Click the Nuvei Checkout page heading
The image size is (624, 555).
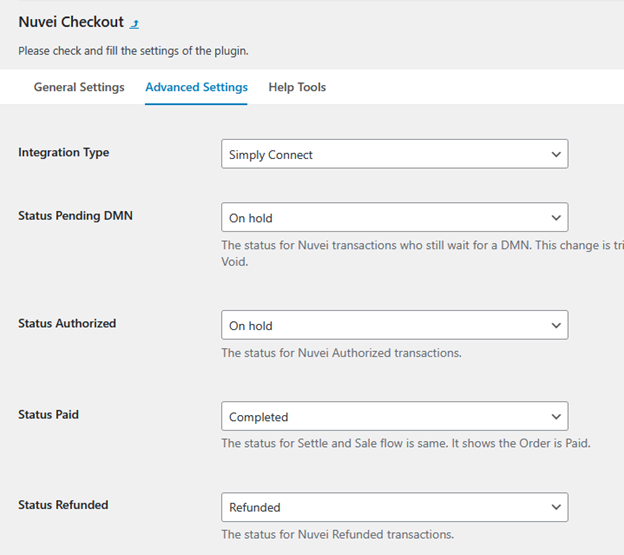(x=70, y=22)
